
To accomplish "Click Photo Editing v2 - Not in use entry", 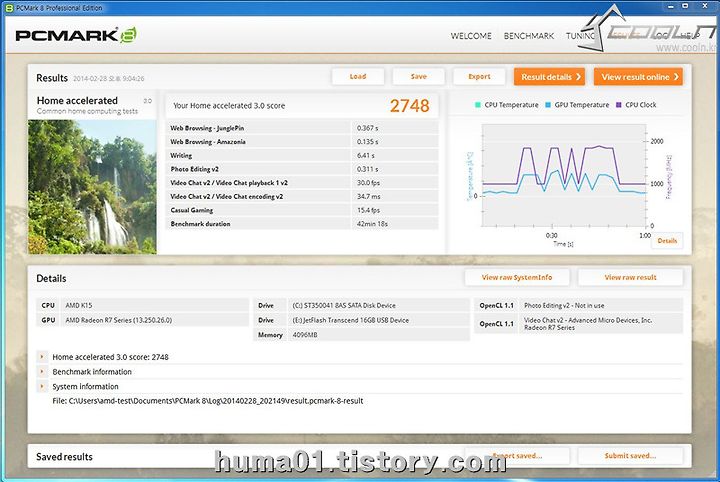I will [564, 305].
